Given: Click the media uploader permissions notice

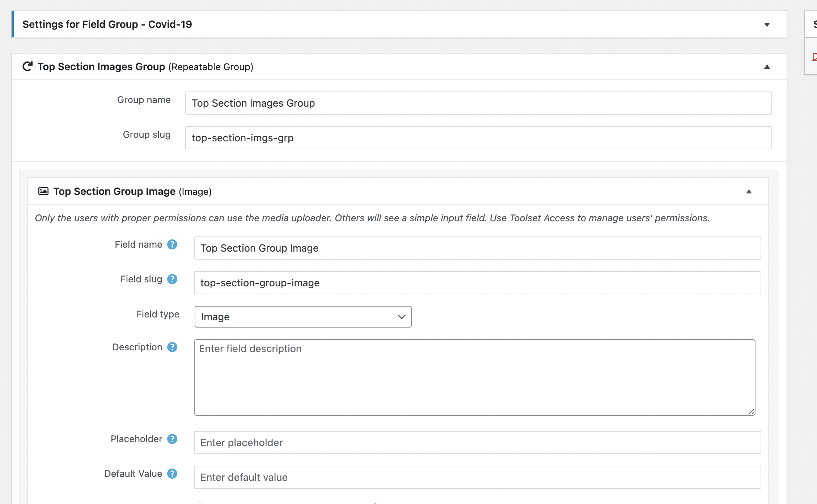Looking at the screenshot, I should (372, 218).
